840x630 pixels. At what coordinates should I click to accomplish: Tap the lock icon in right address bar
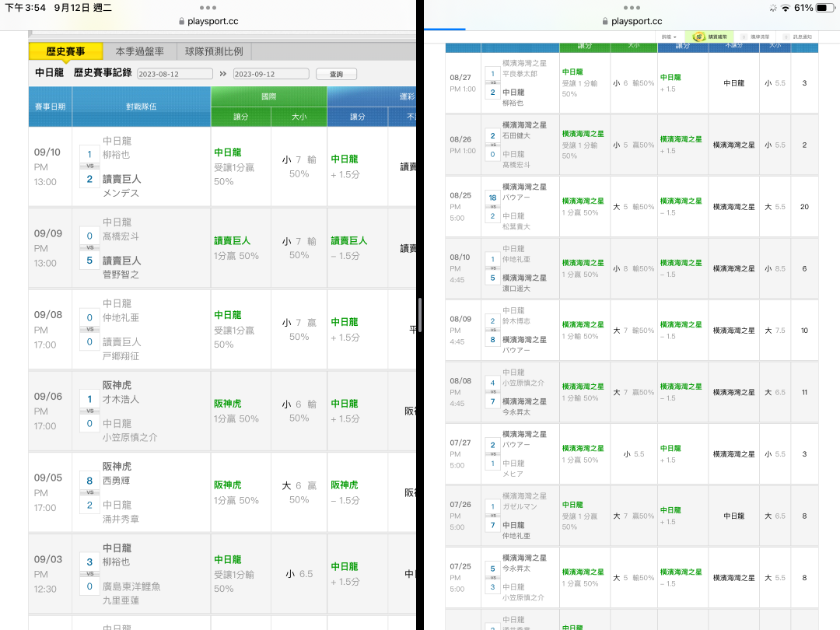click(605, 22)
